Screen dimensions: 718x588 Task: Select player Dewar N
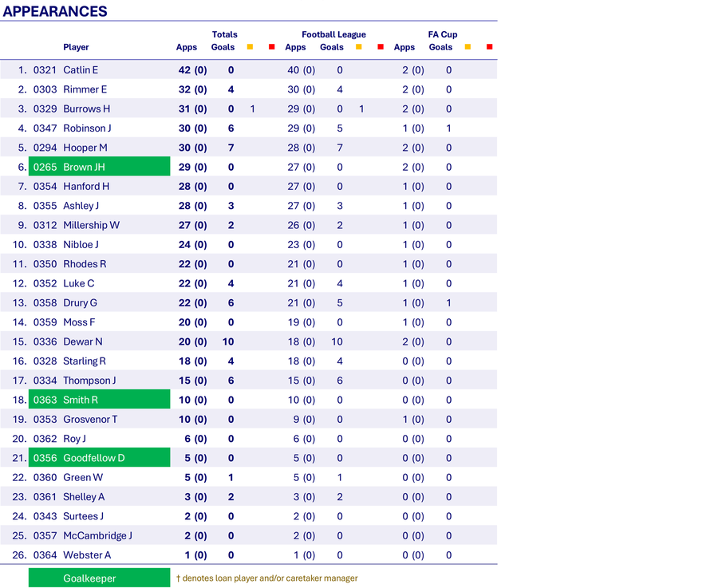(83, 341)
